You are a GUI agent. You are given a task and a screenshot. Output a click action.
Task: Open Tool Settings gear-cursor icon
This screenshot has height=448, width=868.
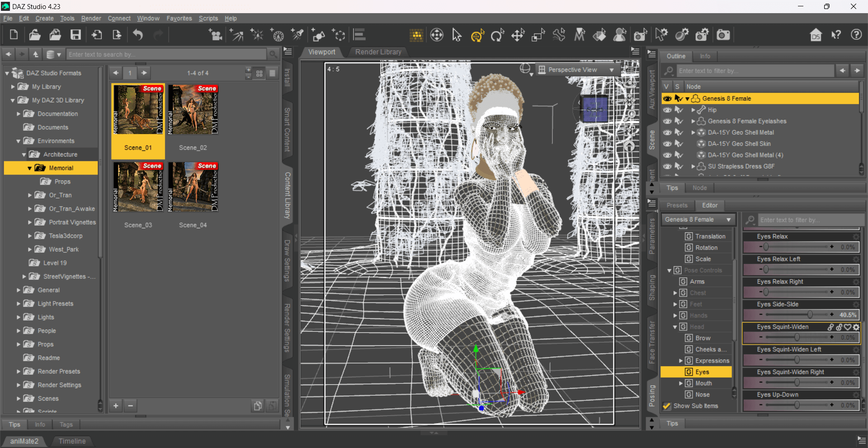point(661,35)
